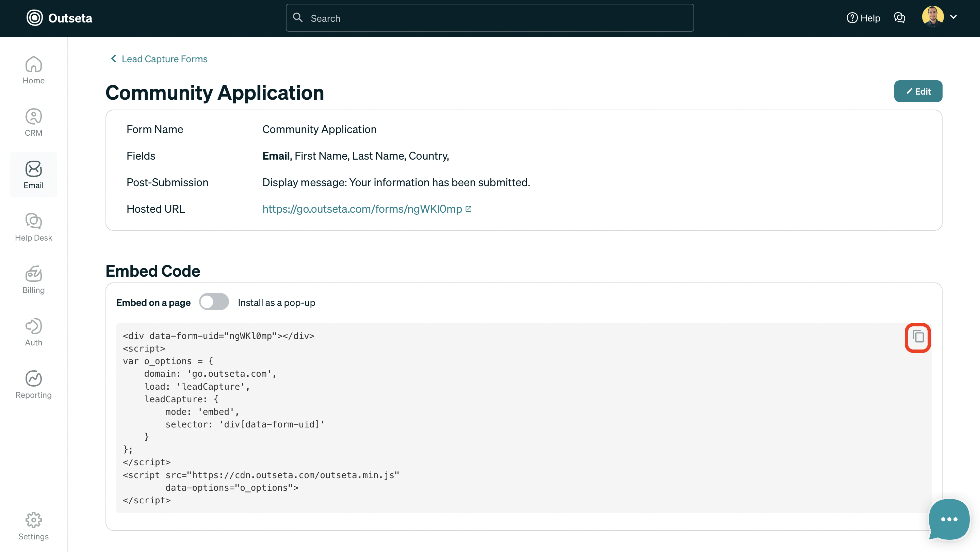
Task: Open the chat bubble widget
Action: [949, 519]
